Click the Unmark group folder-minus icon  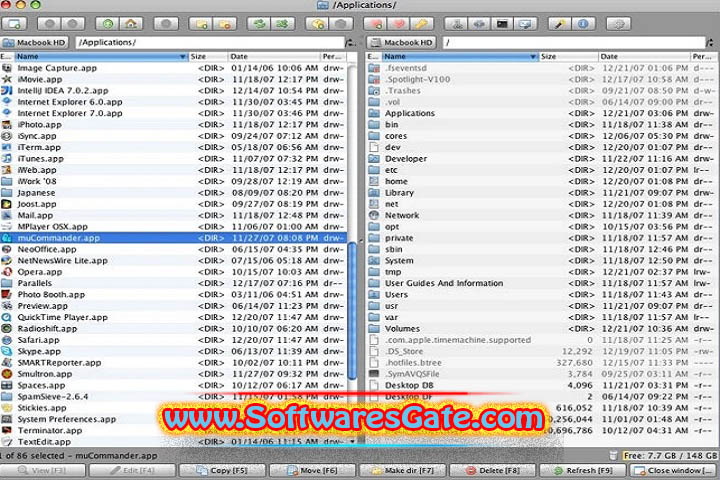(225, 24)
